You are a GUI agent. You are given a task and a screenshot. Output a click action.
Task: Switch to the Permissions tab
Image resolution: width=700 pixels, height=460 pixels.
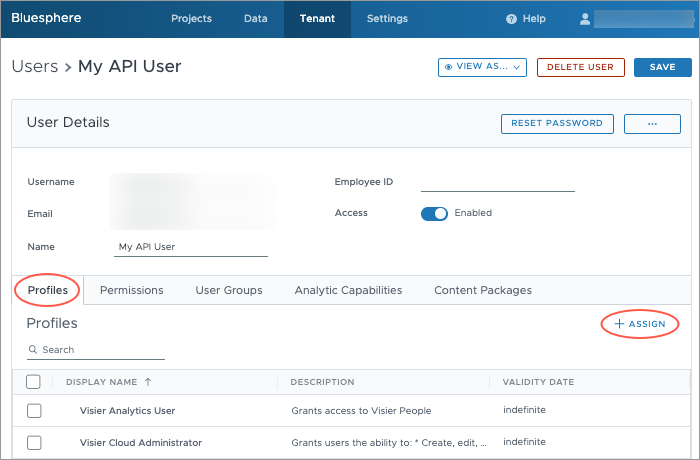[131, 290]
